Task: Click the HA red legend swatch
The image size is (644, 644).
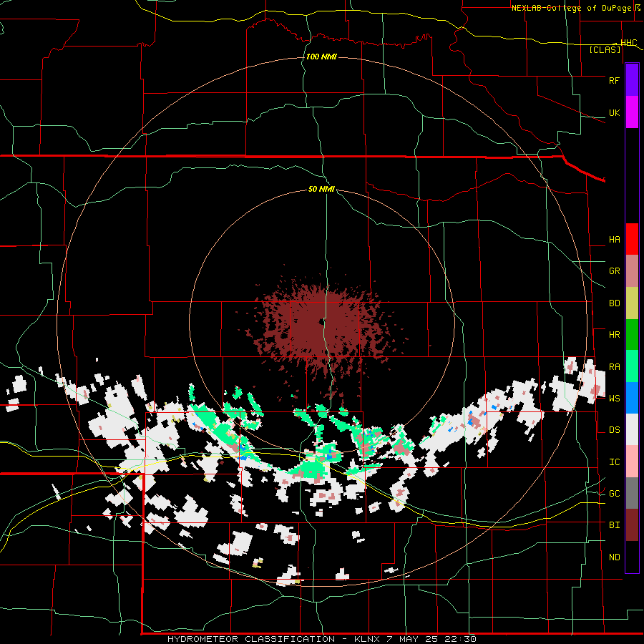Action: (632, 239)
